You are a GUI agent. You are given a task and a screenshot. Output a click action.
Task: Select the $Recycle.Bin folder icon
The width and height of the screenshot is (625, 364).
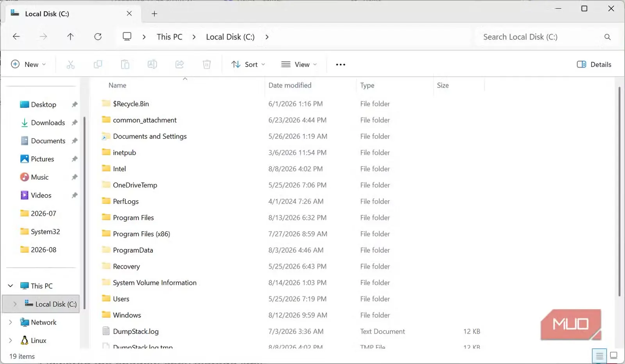pyautogui.click(x=106, y=103)
